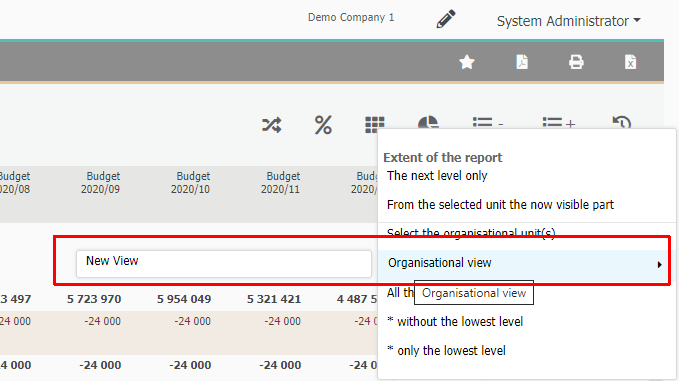Image resolution: width=679 pixels, height=381 pixels.
Task: Click the history restore icon
Action: [x=621, y=123]
